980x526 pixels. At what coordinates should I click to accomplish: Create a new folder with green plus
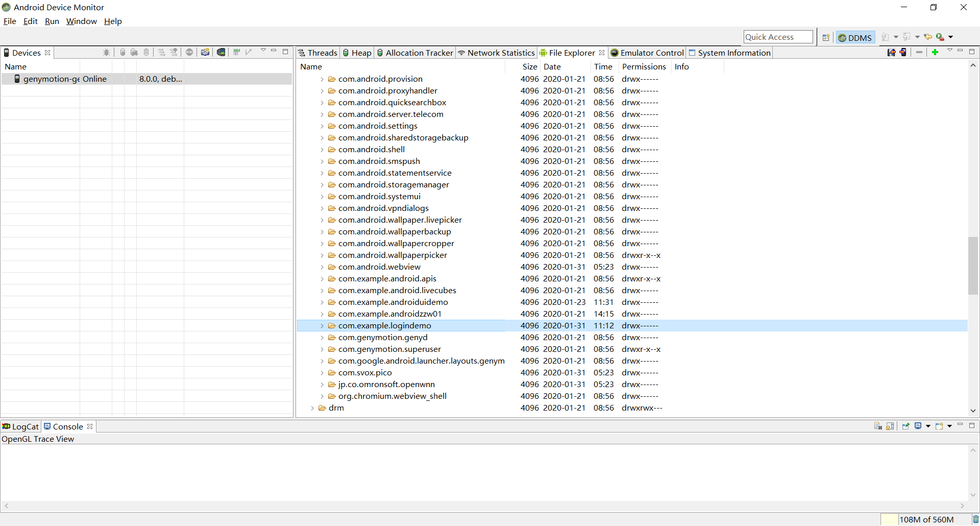coord(935,52)
